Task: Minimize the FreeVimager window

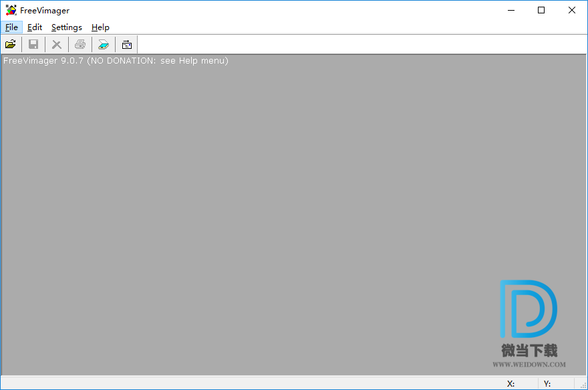Action: pyautogui.click(x=510, y=10)
